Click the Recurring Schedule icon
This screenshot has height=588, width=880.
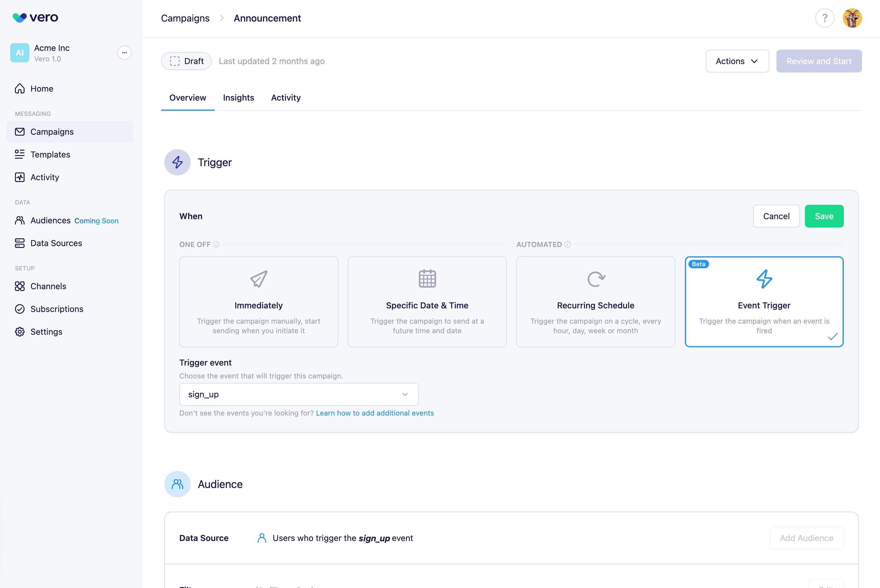(595, 278)
